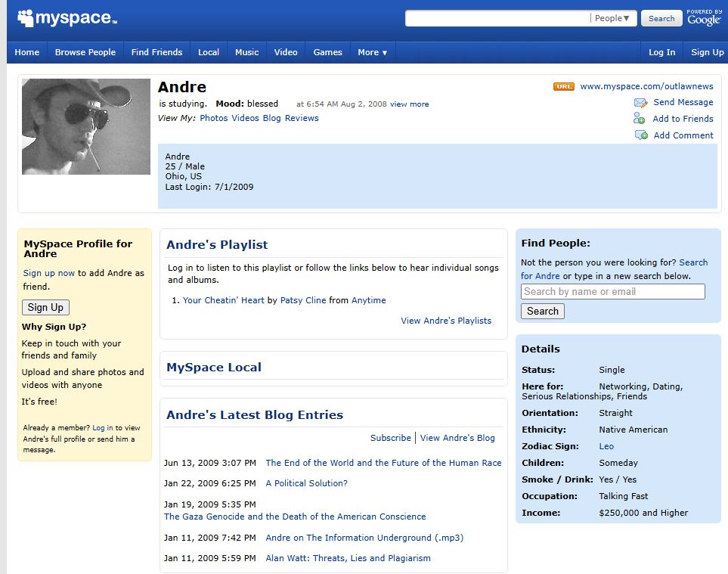Viewport: 728px width, 574px height.
Task: Open A Political Solution? blog entry
Action: point(306,483)
